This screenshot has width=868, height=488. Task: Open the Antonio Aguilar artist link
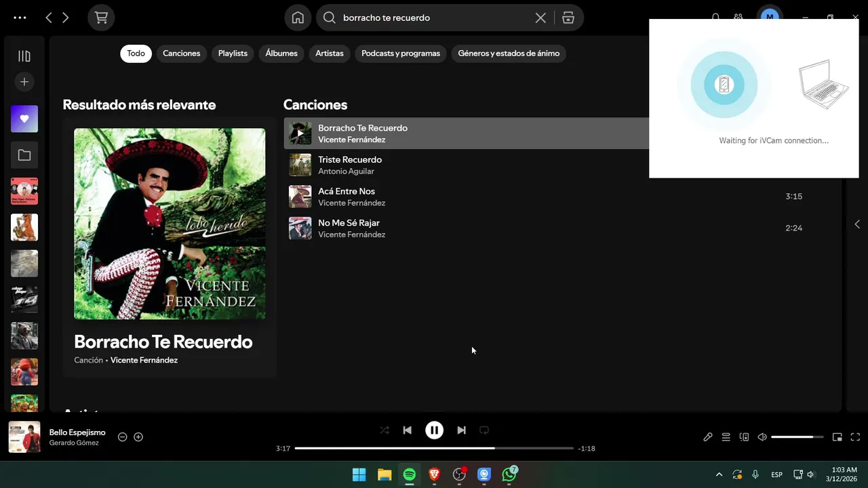[x=346, y=171]
